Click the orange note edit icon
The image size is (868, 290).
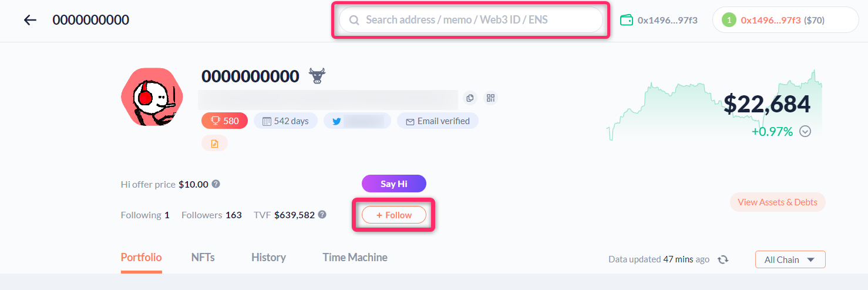point(214,144)
